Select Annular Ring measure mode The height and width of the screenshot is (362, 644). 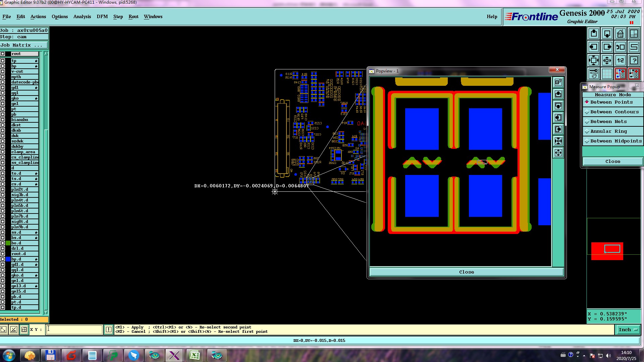tap(608, 131)
